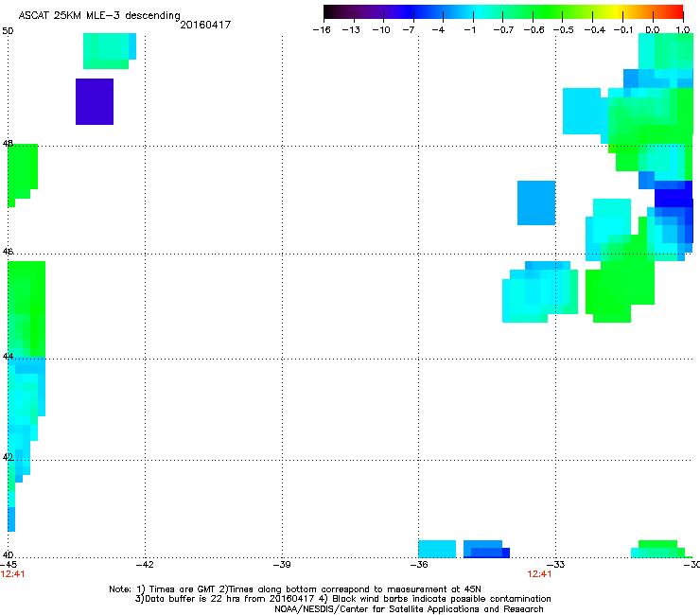Click the dark purple data square on the map
The height and width of the screenshot is (615, 700).
coord(95,102)
